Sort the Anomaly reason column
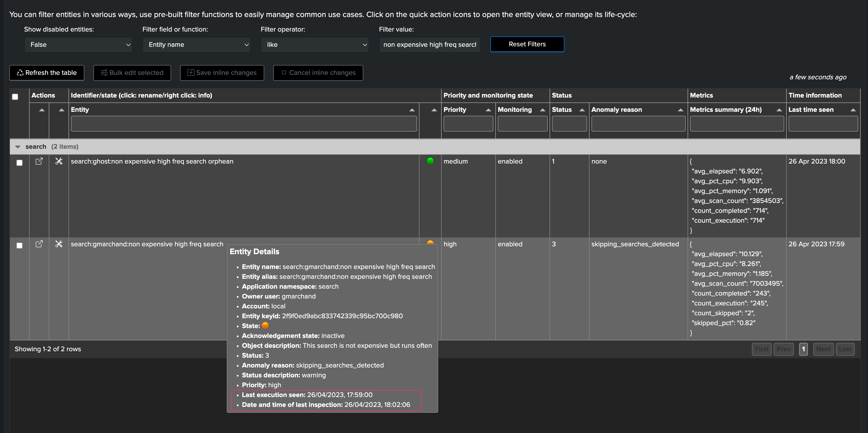 click(x=681, y=110)
